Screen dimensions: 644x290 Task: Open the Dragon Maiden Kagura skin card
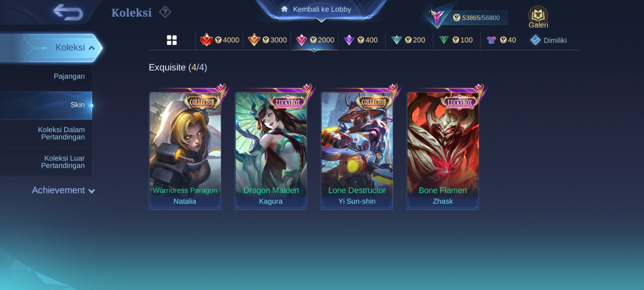pos(271,151)
